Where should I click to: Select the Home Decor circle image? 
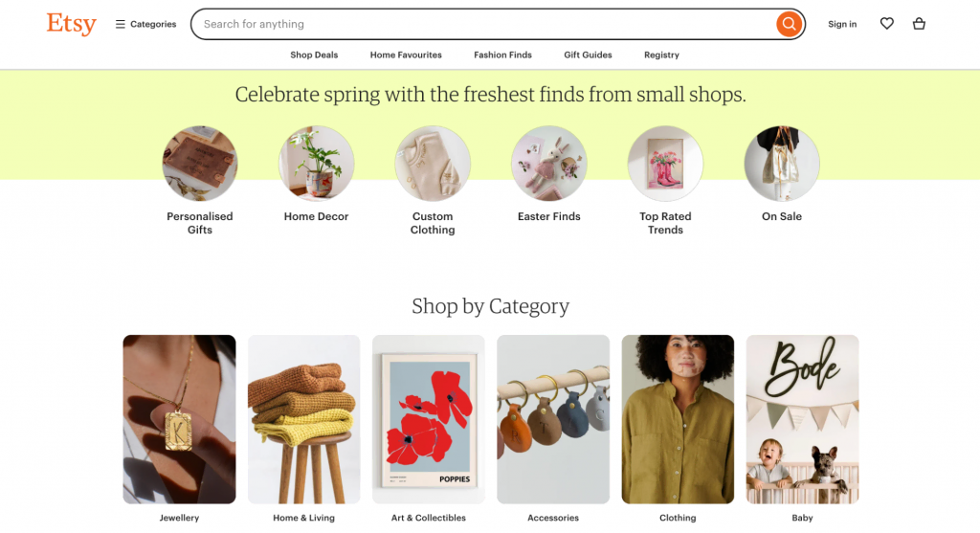coord(317,164)
